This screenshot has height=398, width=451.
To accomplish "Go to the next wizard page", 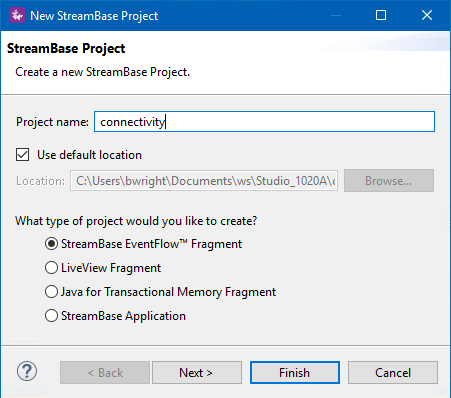I will (x=197, y=373).
